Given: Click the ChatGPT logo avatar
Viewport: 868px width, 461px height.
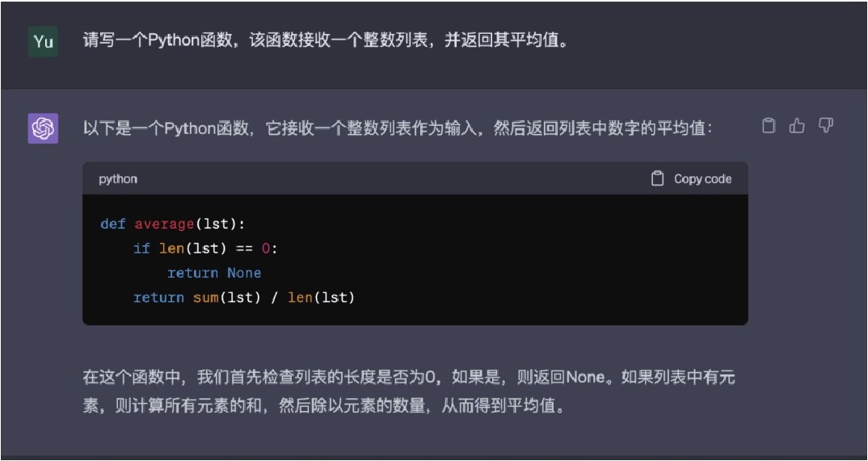Looking at the screenshot, I should pos(43,128).
